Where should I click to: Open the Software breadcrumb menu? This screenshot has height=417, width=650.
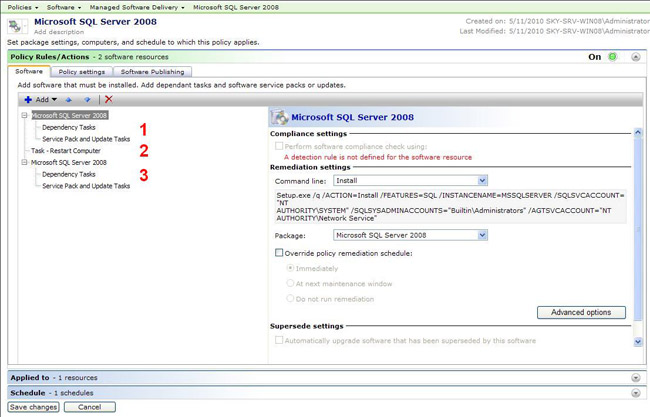[x=64, y=7]
